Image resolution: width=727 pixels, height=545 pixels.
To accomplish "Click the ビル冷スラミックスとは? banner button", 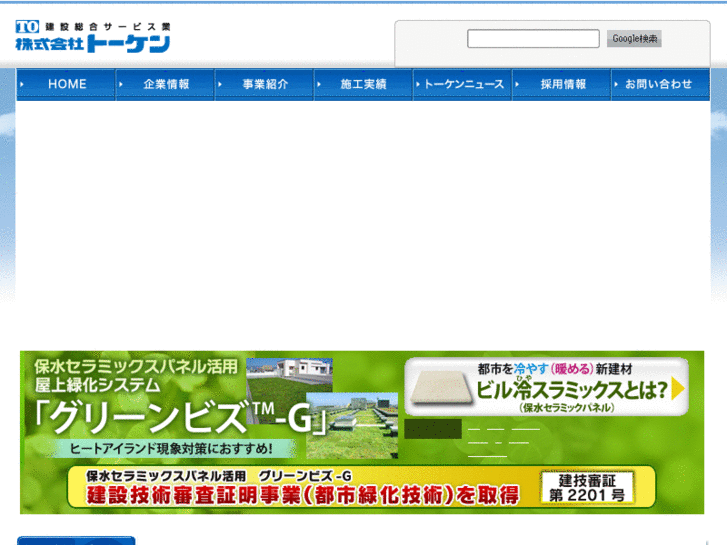I will 547,387.
